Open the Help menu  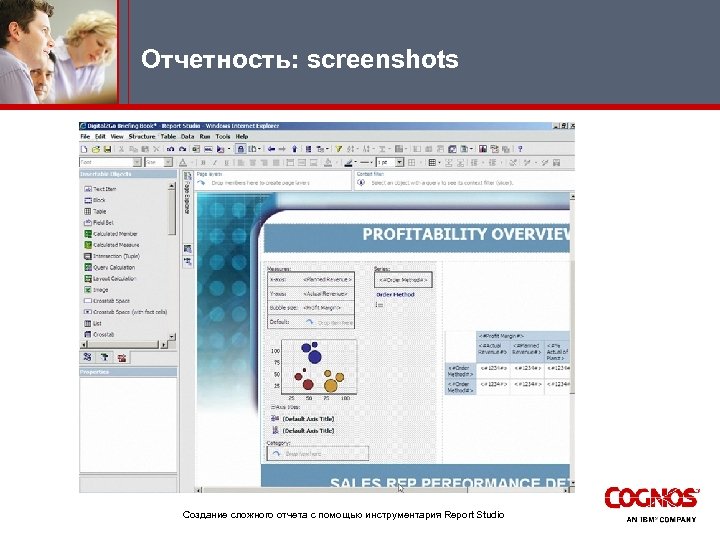(242, 137)
